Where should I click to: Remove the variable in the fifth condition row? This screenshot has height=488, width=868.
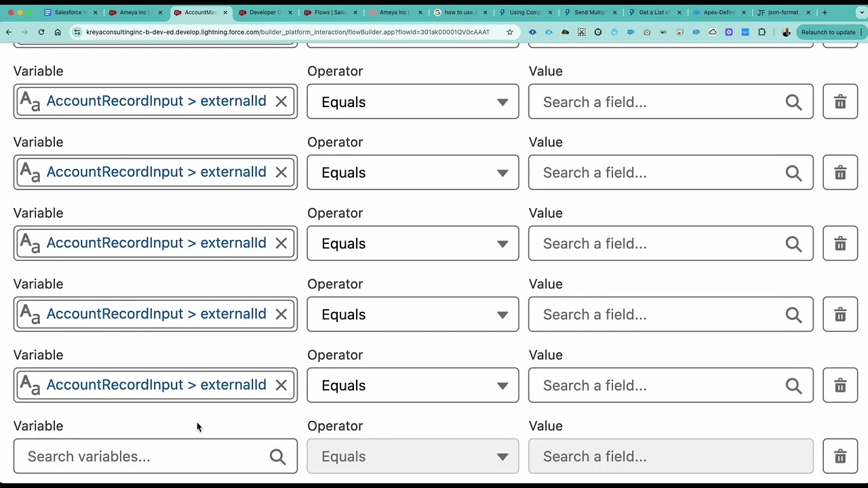281,385
